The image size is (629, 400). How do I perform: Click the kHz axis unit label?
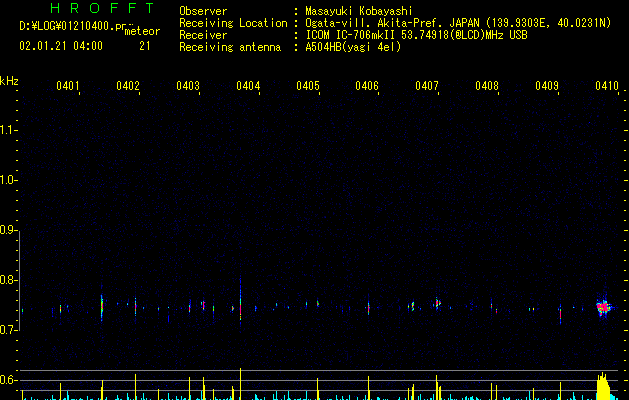coord(9,81)
